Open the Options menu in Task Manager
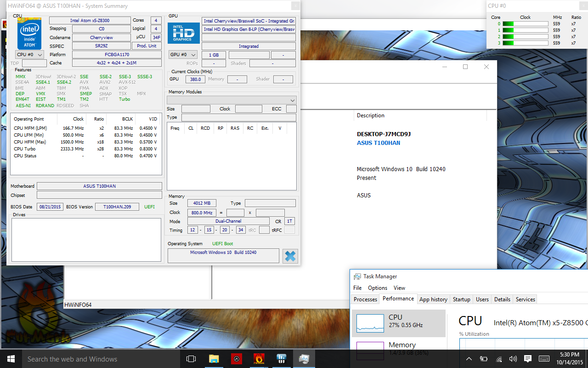Screen dimensions: 588x368 378,288
